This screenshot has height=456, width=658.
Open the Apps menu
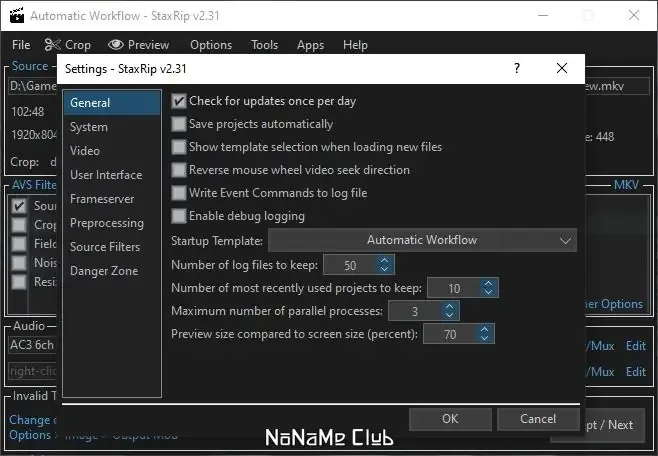tap(311, 45)
